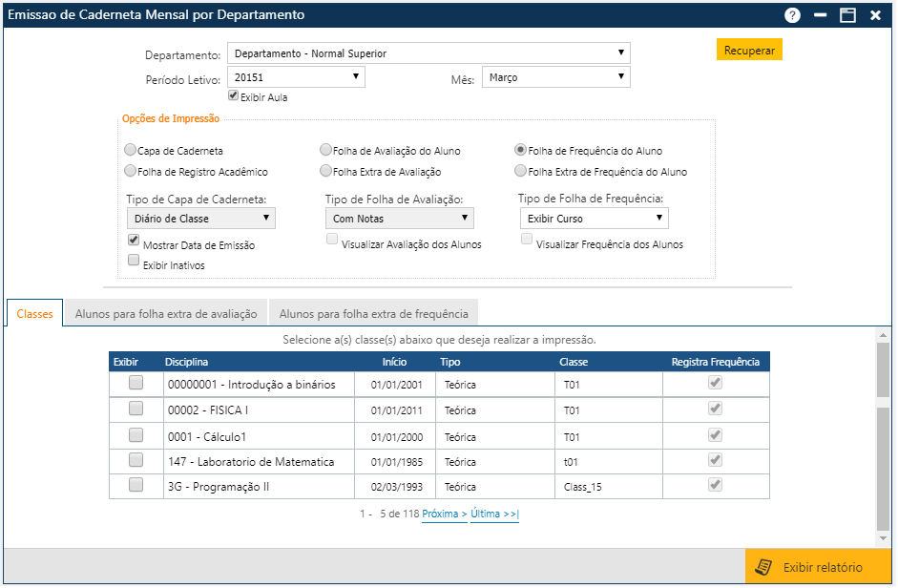Screen dimensions: 898x588
Task: Open Tipo de Capa de Caderneta dropdown
Action: coord(201,219)
